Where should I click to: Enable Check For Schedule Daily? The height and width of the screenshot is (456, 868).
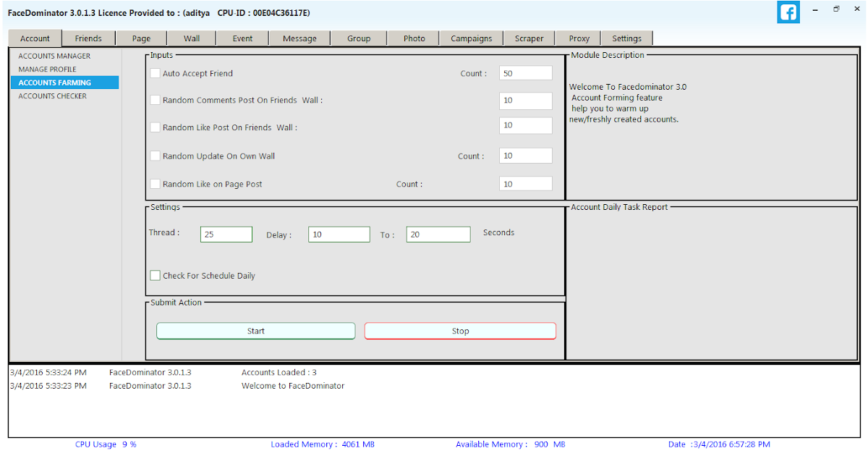[x=155, y=276]
